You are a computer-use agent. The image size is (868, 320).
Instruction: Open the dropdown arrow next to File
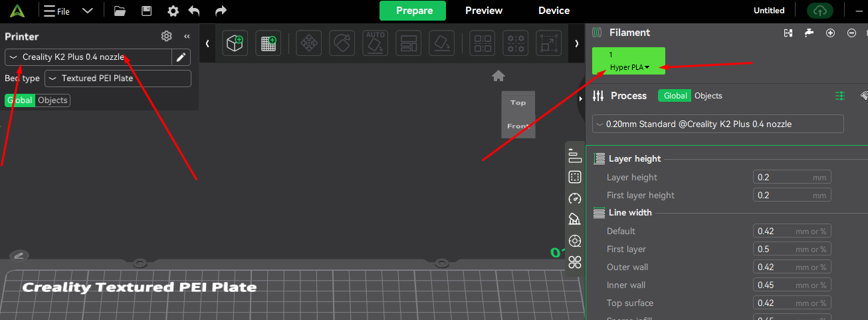coord(87,11)
